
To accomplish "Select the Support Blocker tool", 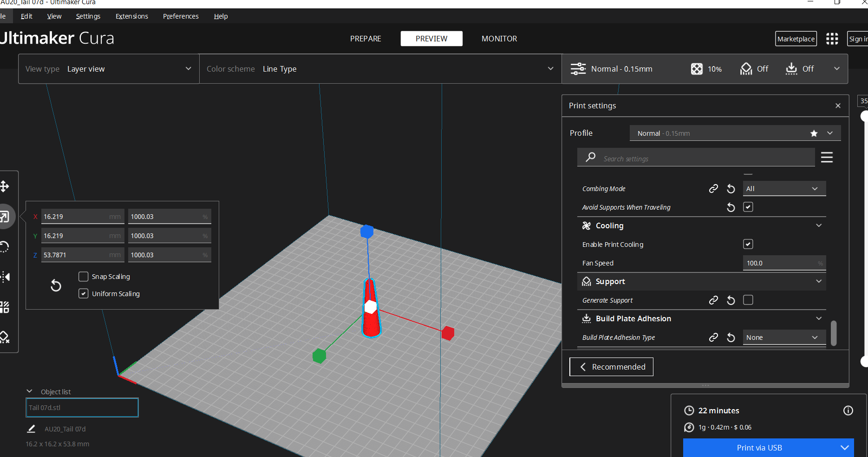I will coord(4,338).
